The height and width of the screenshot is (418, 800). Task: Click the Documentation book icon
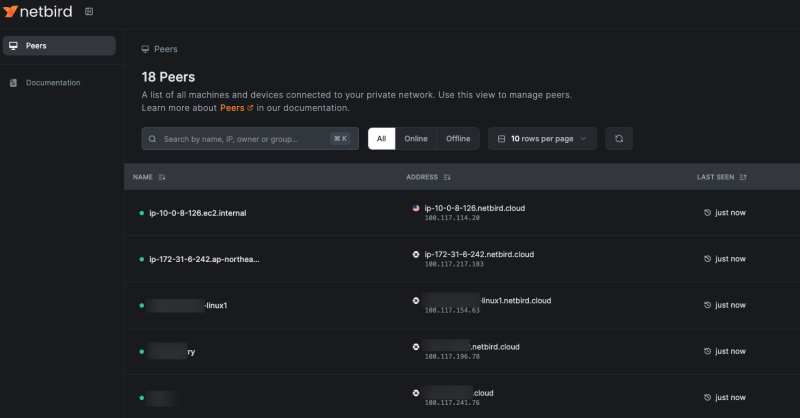13,83
